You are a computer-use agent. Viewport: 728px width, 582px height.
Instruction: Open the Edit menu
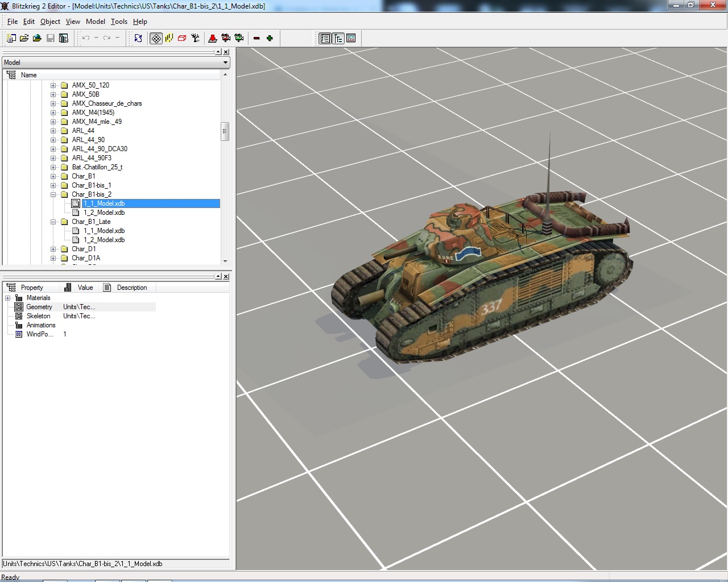tap(29, 22)
